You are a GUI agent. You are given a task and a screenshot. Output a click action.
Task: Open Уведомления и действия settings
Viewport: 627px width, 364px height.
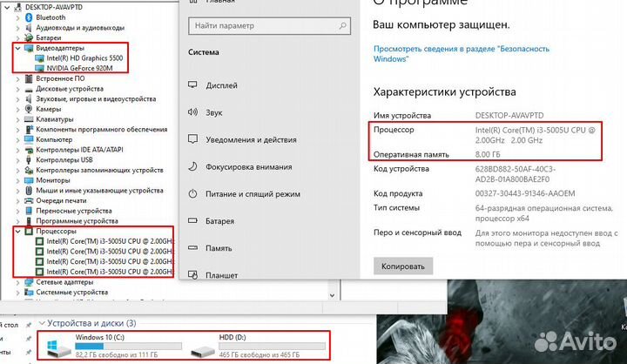[x=251, y=139]
